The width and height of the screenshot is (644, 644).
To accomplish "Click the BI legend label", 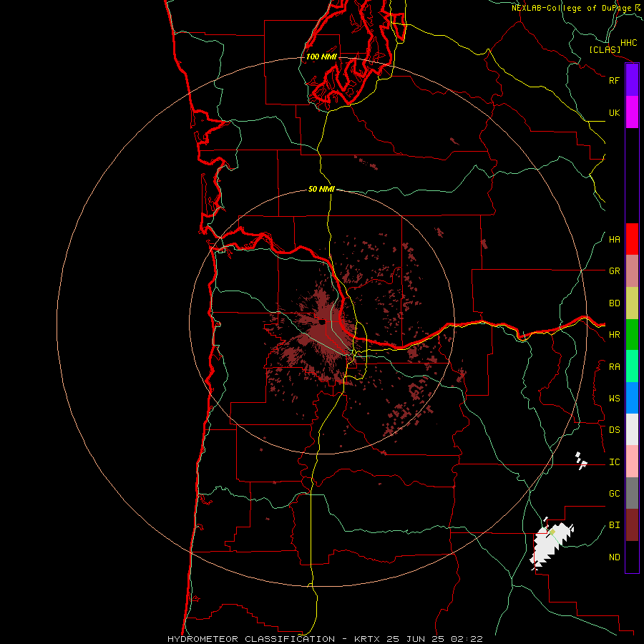I will pos(615,525).
